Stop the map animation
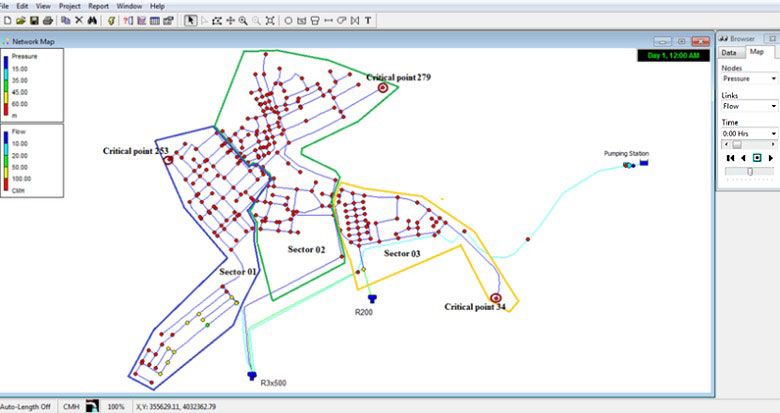The width and height of the screenshot is (780, 413). 757,158
